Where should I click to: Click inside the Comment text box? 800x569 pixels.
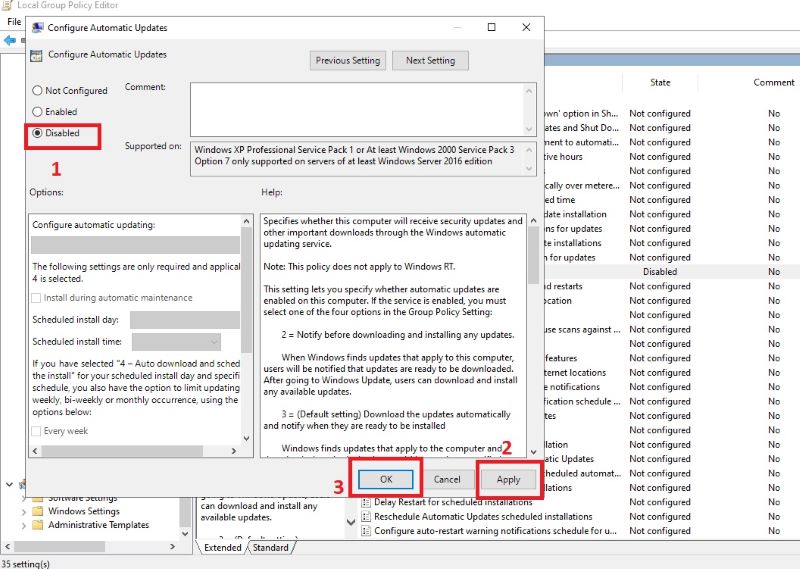coord(357,109)
